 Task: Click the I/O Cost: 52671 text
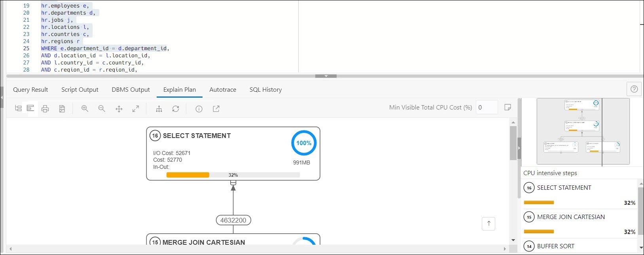(172, 153)
